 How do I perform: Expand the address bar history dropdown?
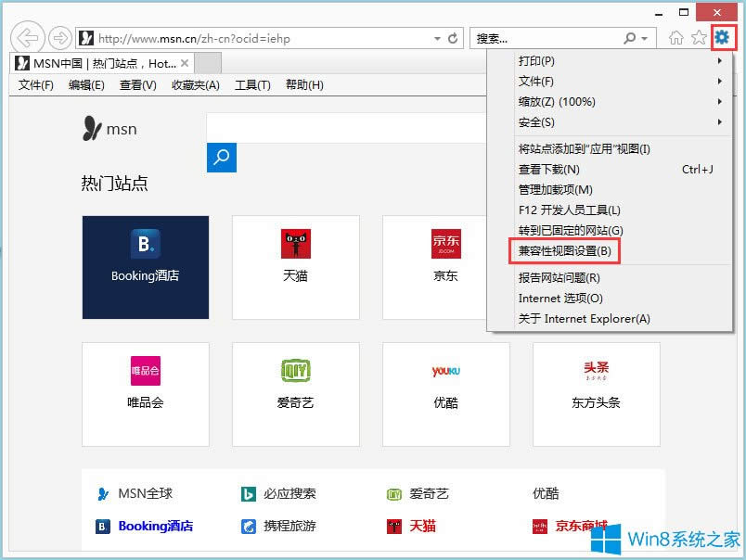pyautogui.click(x=435, y=39)
